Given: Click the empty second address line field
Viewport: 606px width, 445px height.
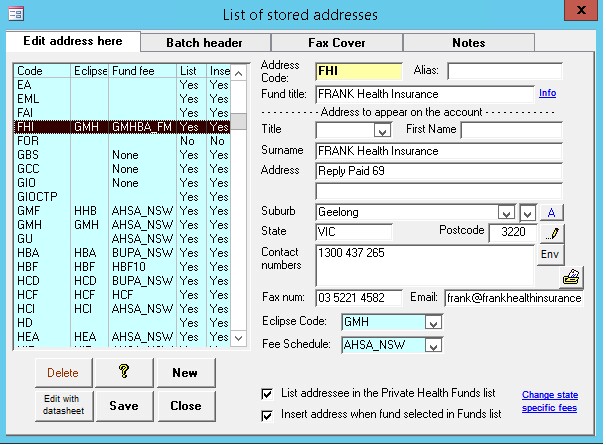Looking at the screenshot, I should [439, 191].
